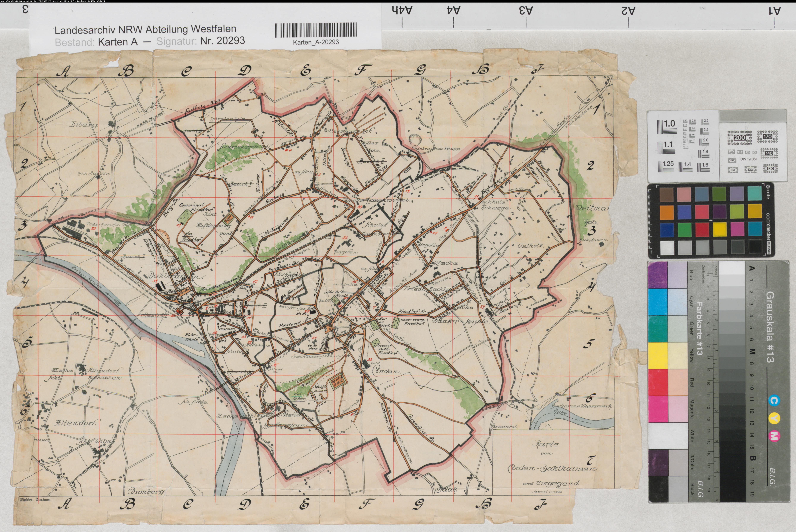Image resolution: width=796 pixels, height=532 pixels.
Task: Click the 170 test target block
Action: tap(767, 137)
